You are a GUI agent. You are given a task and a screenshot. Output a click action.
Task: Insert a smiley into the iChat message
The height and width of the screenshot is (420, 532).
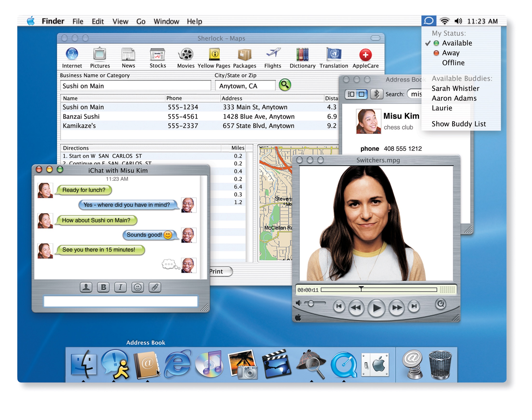click(x=137, y=287)
